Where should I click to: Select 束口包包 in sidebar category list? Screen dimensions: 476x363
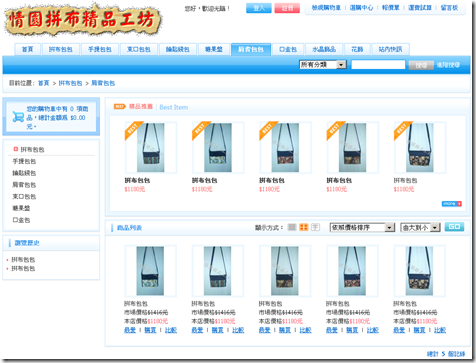(24, 197)
